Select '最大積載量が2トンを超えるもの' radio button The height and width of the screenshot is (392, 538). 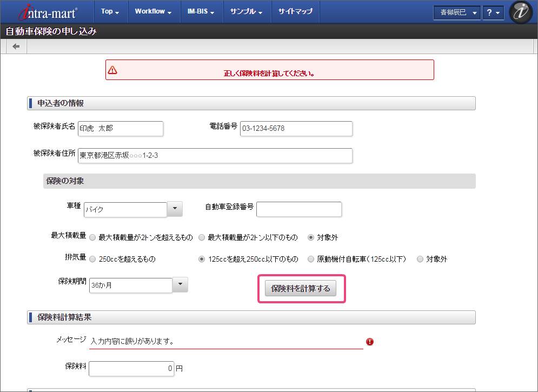(x=93, y=237)
